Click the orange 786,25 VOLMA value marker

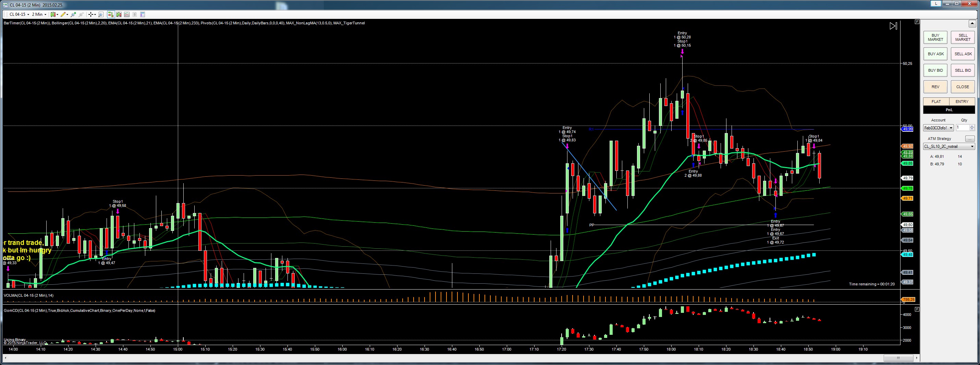pos(908,299)
